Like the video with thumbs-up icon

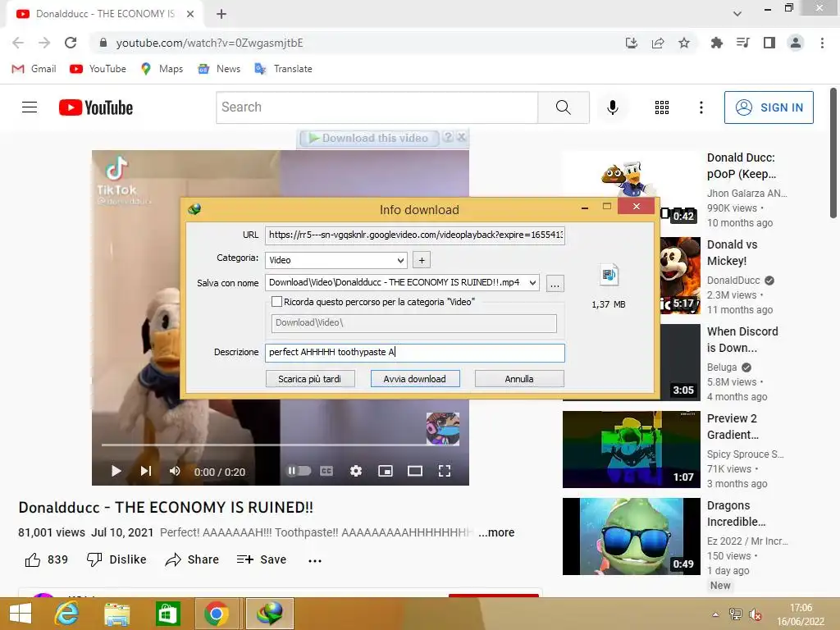point(33,559)
